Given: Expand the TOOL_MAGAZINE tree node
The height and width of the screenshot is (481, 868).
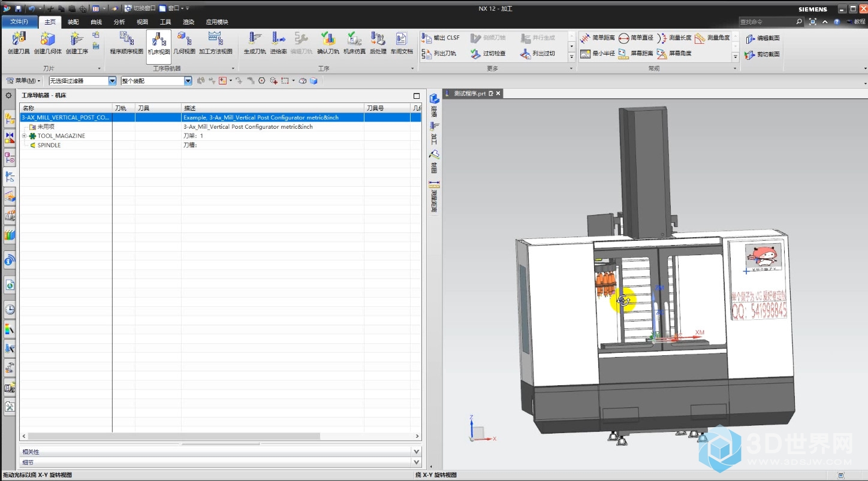Looking at the screenshot, I should (x=25, y=136).
